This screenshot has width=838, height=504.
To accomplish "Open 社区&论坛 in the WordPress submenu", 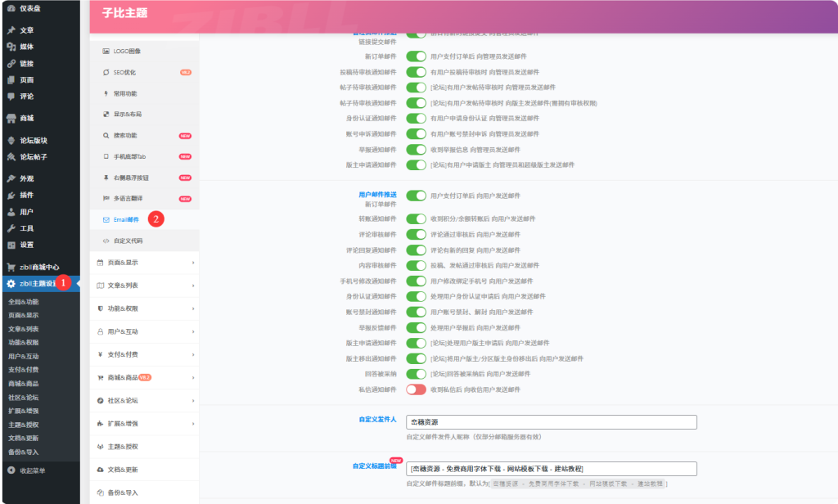I will 24,398.
